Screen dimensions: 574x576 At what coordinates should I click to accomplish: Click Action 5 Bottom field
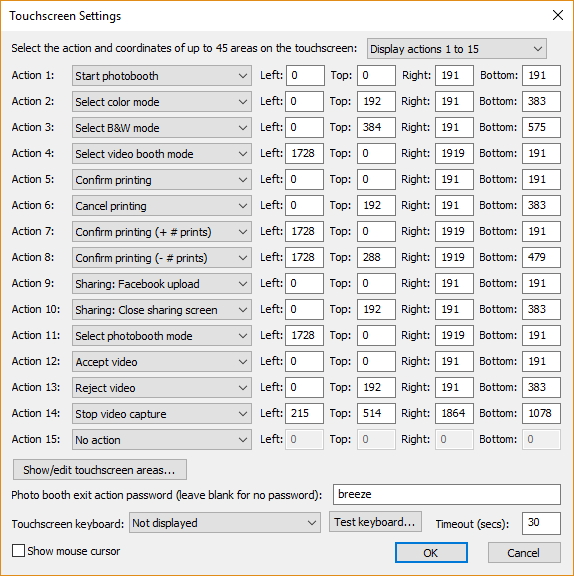541,179
